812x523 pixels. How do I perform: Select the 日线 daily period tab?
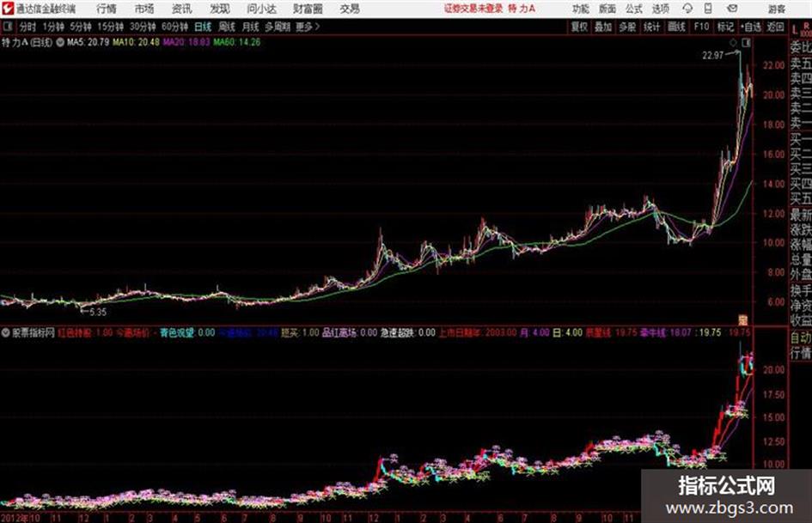pos(203,27)
